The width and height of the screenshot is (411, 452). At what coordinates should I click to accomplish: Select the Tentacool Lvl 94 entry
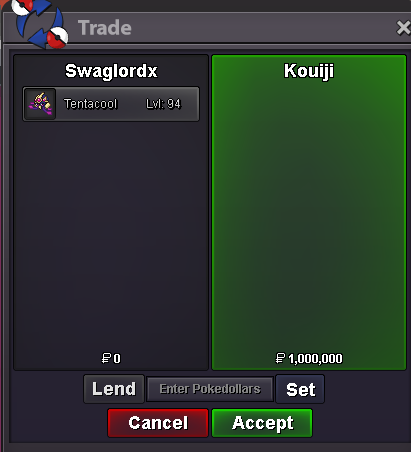pyautogui.click(x=111, y=104)
